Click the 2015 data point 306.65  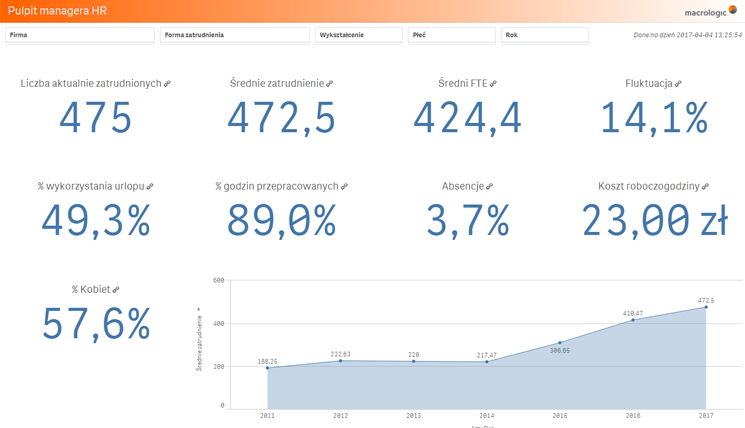click(x=560, y=342)
